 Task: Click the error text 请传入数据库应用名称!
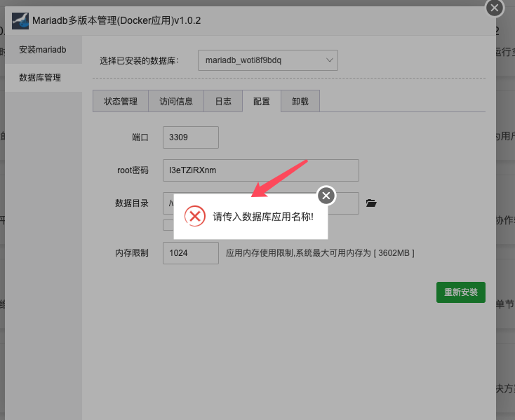click(x=263, y=217)
